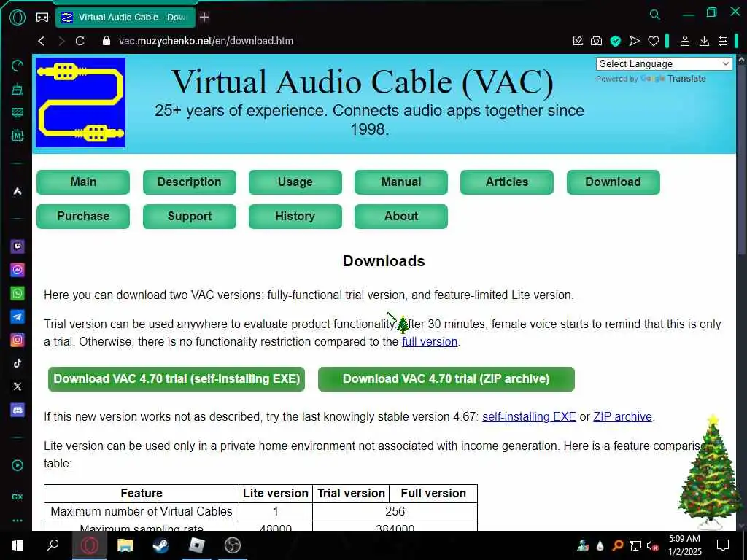
Task: Reload the current page
Action: point(80,41)
